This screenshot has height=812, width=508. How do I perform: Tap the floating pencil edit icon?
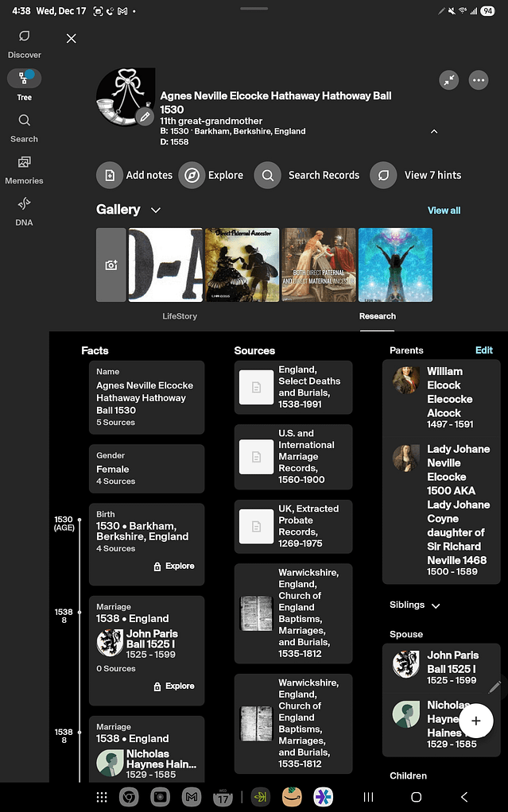tap(494, 687)
